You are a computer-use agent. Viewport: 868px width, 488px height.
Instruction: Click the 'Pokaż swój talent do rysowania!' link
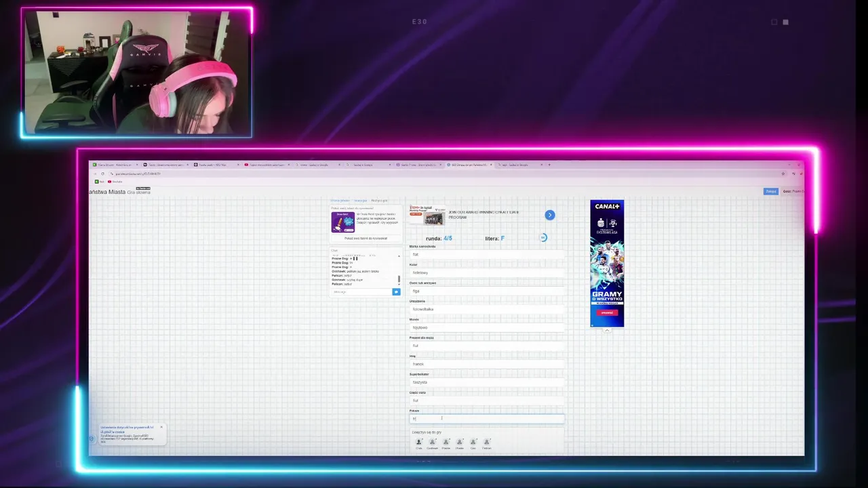coord(366,238)
